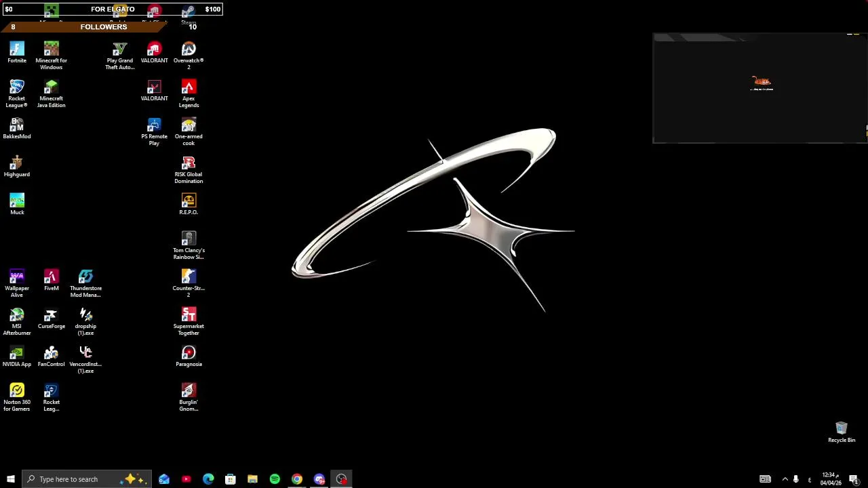Switch to Google Chrome on taskbar
868x488 pixels.
point(297,479)
